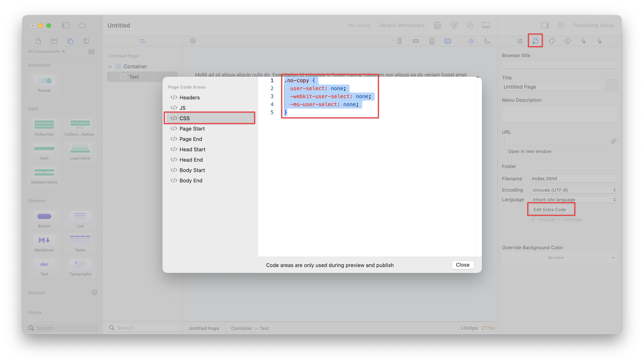Open the marketplace store icon
The width and height of the screenshot is (644, 364).
(x=437, y=25)
